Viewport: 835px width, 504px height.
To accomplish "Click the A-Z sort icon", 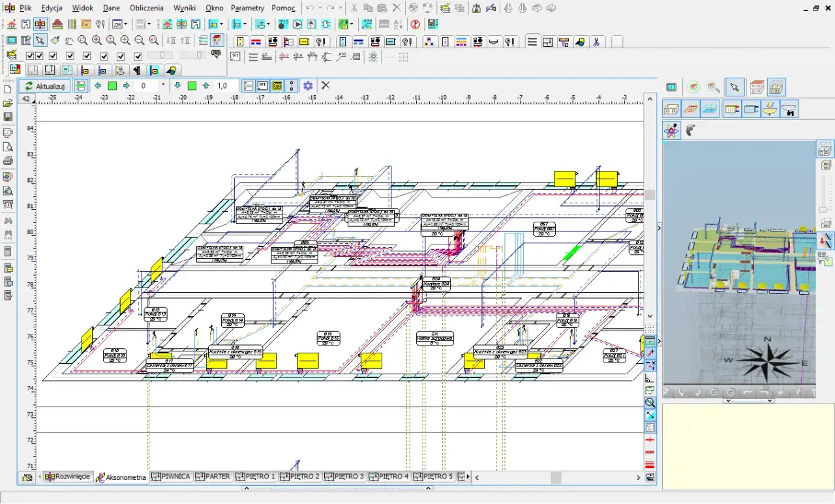I will pyautogui.click(x=398, y=24).
